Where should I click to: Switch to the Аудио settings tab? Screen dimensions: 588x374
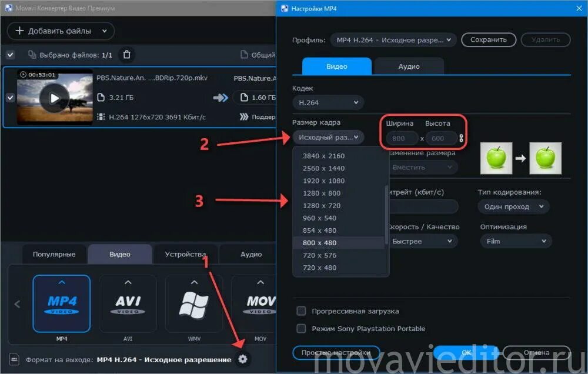(x=409, y=66)
